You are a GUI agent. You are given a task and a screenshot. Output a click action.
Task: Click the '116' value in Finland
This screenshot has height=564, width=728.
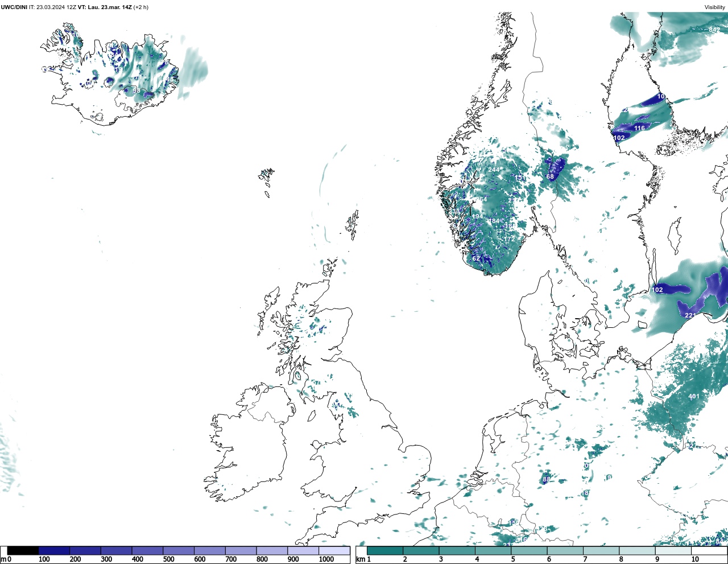pos(640,128)
